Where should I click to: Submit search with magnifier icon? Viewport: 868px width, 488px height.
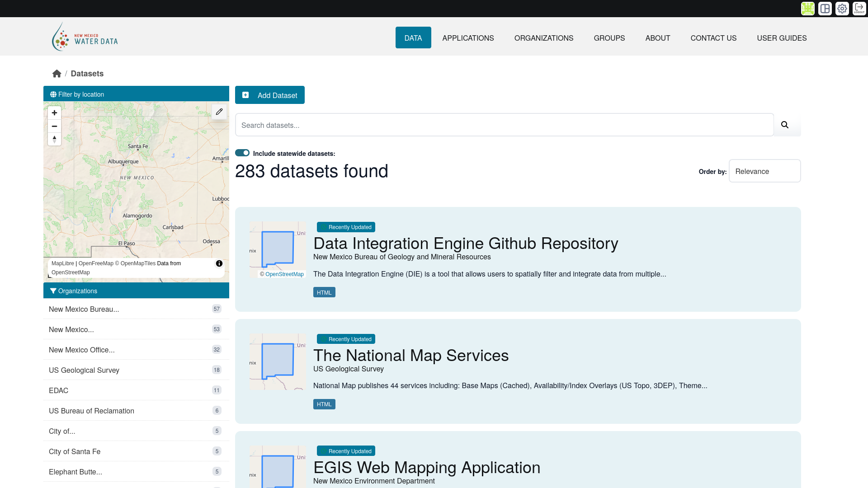(785, 125)
